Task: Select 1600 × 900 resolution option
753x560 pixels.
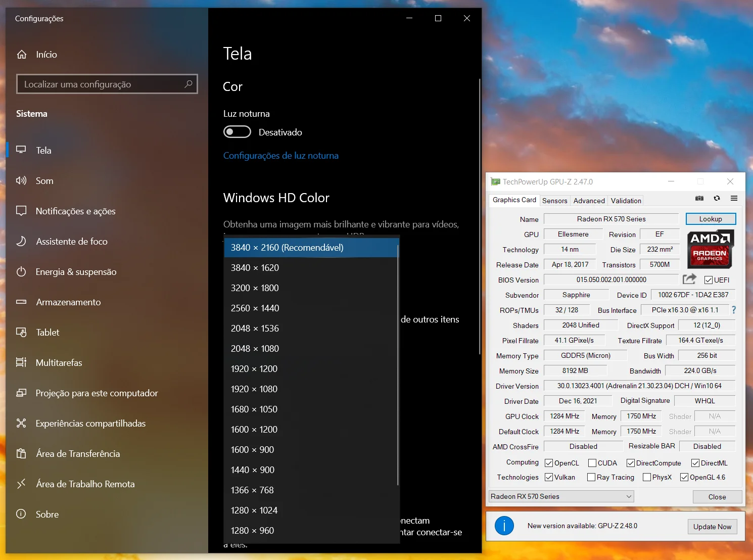Action: coord(311,450)
